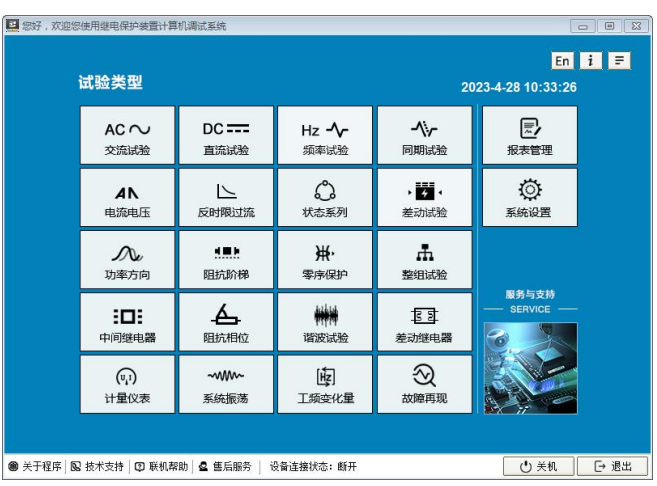Open the 阻抗相位 impedance phase test
Viewport: 657px width, 486px height.
click(x=226, y=322)
